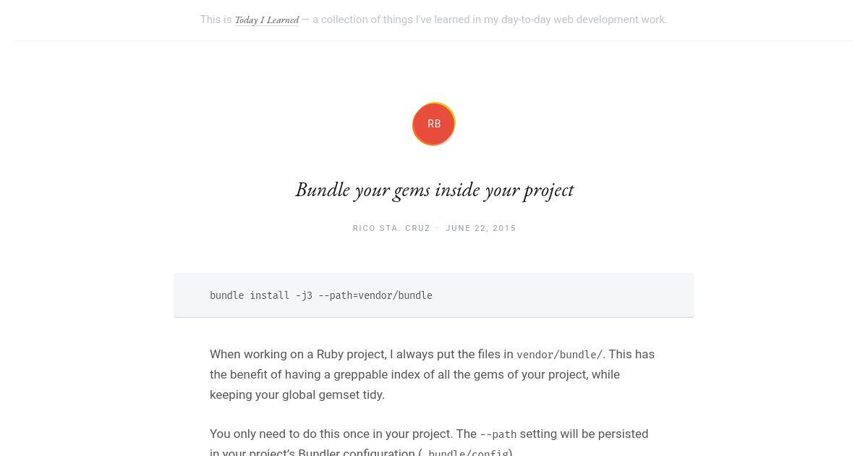Click the --path=vendor/bundle argument in command
Image resolution: width=868 pixels, height=456 pixels.
coord(375,295)
